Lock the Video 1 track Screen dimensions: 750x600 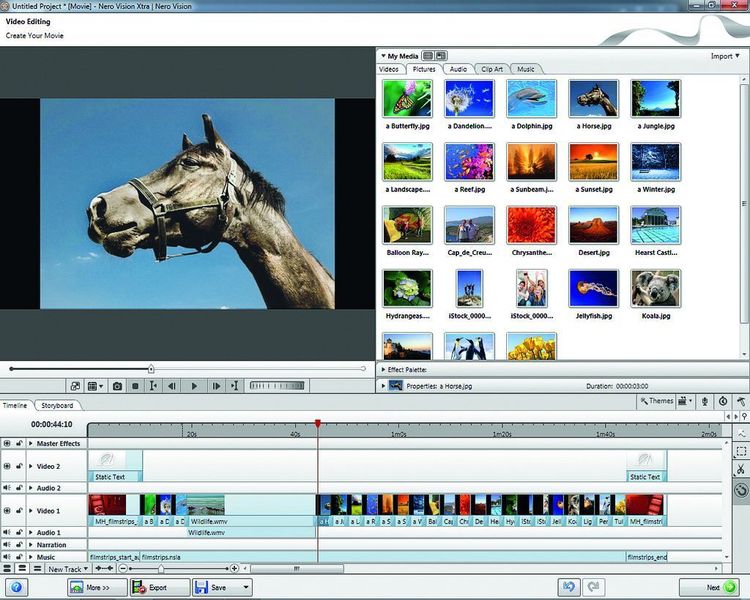pyautogui.click(x=19, y=511)
